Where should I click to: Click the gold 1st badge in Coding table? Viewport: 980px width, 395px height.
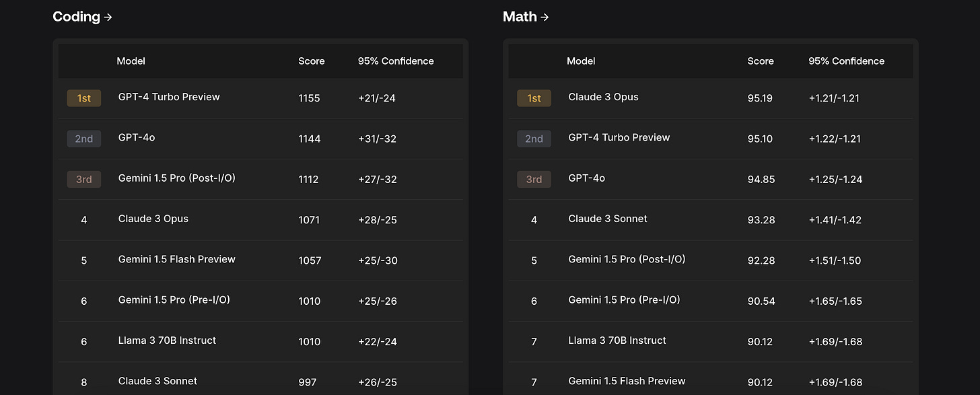pyautogui.click(x=84, y=98)
